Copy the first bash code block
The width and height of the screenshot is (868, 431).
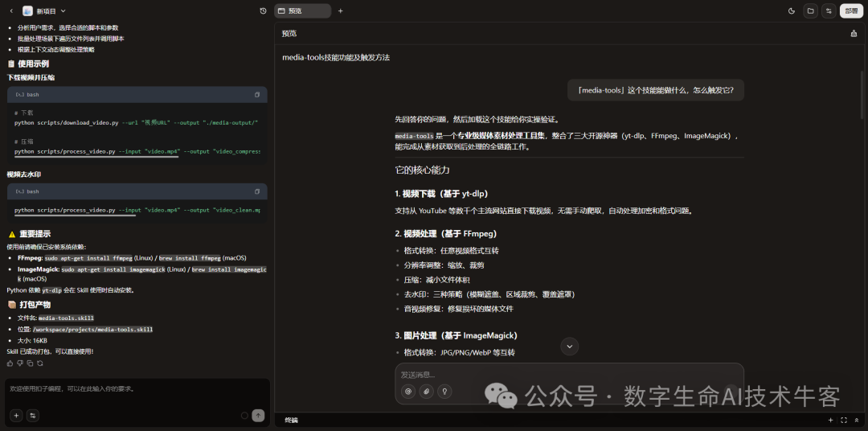[257, 95]
